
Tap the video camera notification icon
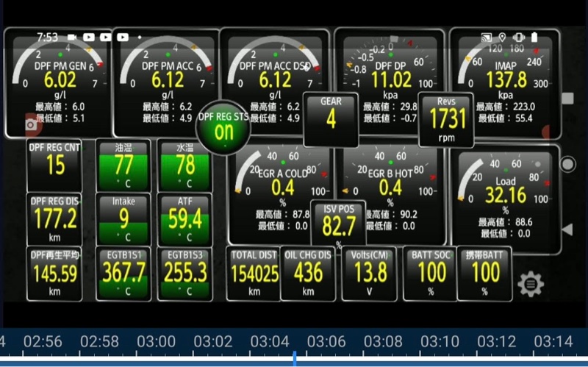(72, 38)
